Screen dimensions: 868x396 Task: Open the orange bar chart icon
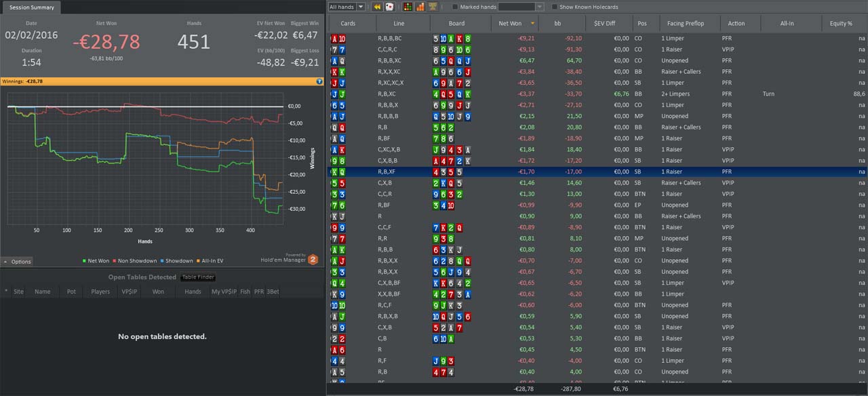(x=420, y=7)
